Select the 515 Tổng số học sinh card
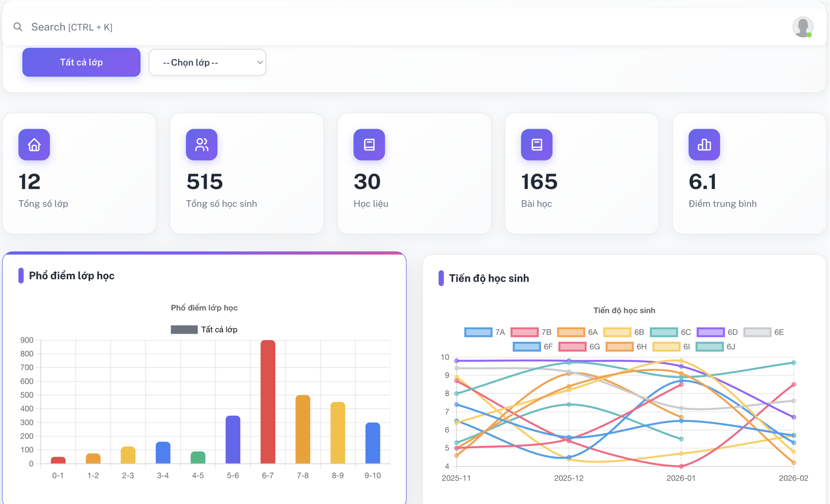 tap(247, 173)
